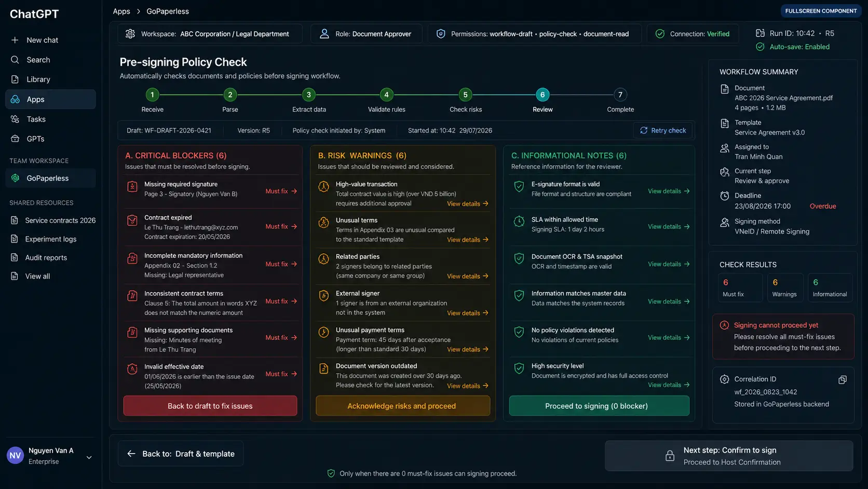View details for External signer warning
The height and width of the screenshot is (489, 868).
click(x=468, y=313)
